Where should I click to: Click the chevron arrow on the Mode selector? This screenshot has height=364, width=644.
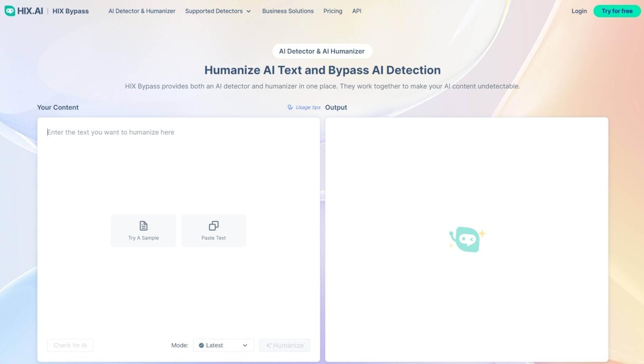(x=245, y=345)
